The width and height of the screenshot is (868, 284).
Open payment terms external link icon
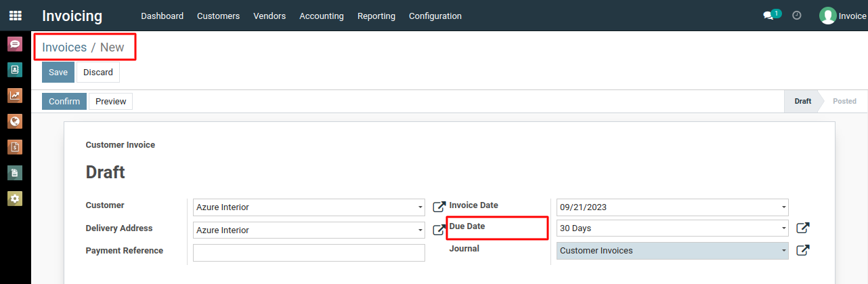803,228
